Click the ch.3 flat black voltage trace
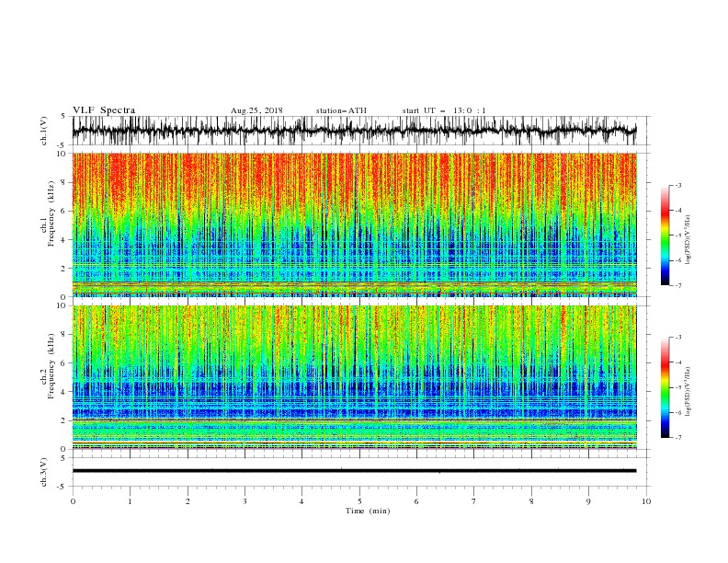The image size is (728, 563). (354, 471)
